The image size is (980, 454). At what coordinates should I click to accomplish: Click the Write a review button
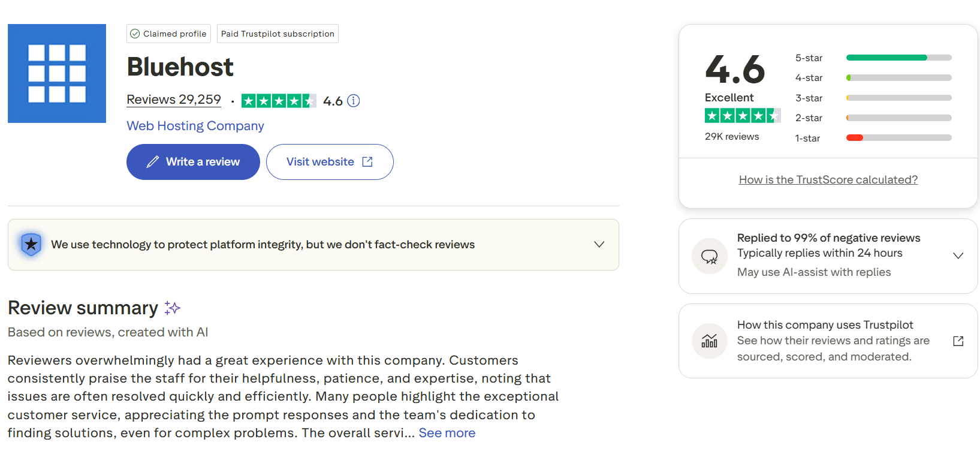[x=193, y=162]
